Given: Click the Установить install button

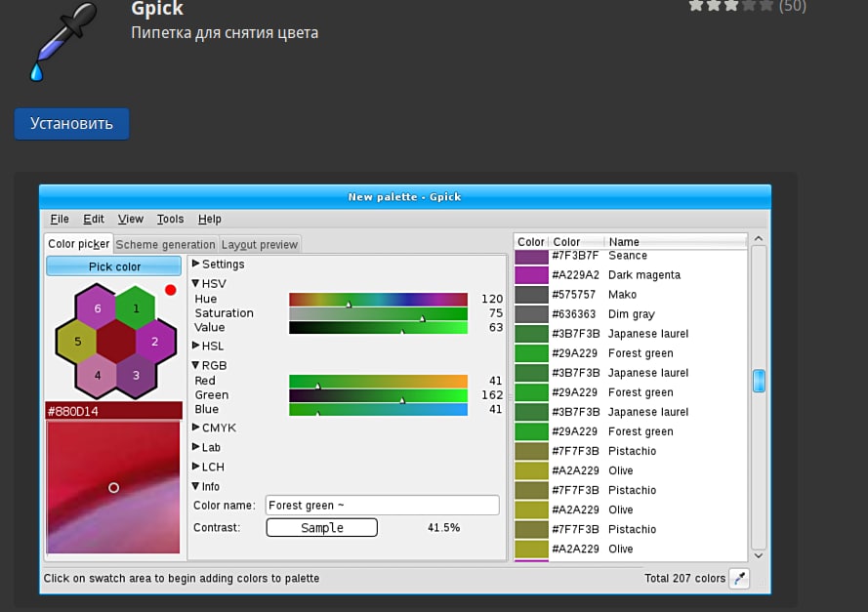Looking at the screenshot, I should click(72, 123).
